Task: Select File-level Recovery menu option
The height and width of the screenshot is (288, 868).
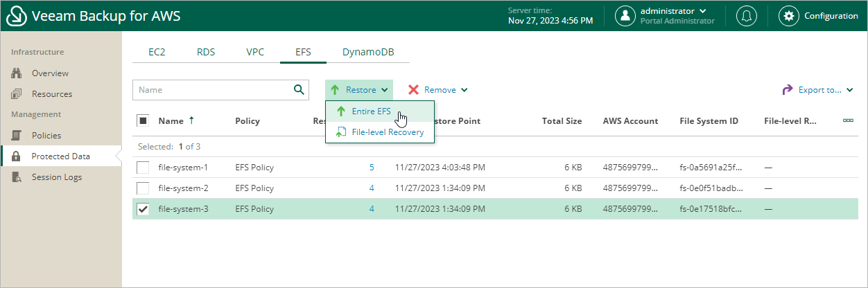Action: click(387, 132)
